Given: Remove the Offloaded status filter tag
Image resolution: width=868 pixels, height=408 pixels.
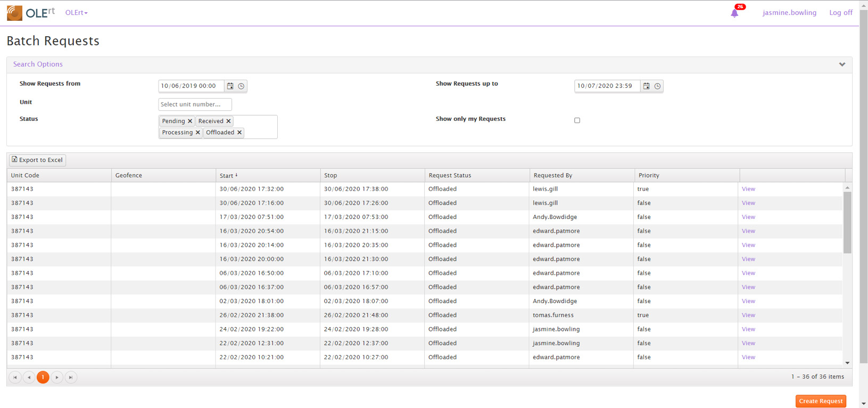Looking at the screenshot, I should 239,133.
